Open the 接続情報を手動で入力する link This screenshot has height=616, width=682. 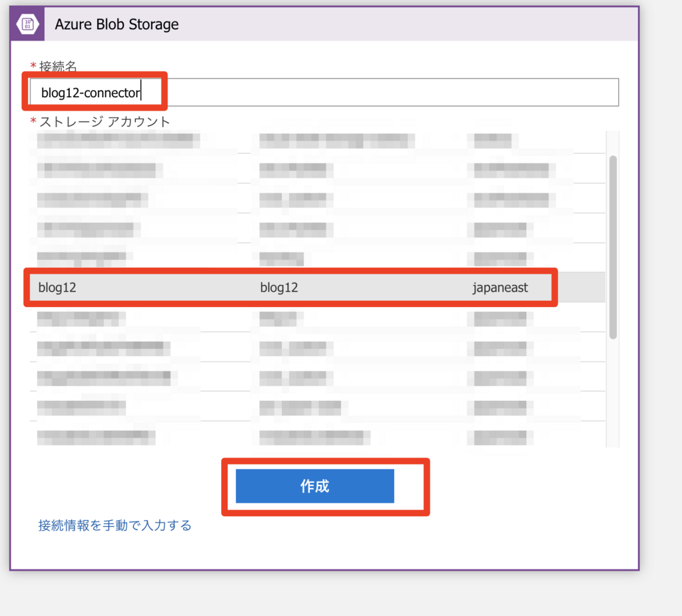point(115,525)
